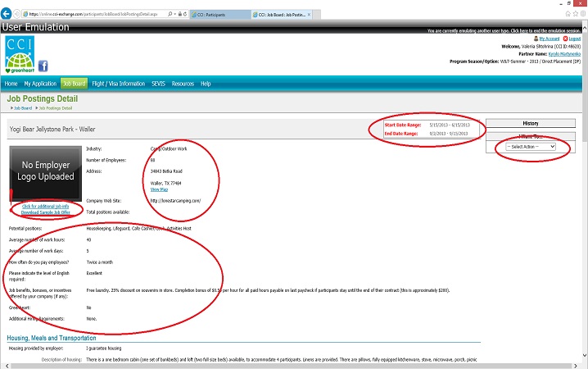
Task: Click the End Date Range label
Action: tap(401, 134)
